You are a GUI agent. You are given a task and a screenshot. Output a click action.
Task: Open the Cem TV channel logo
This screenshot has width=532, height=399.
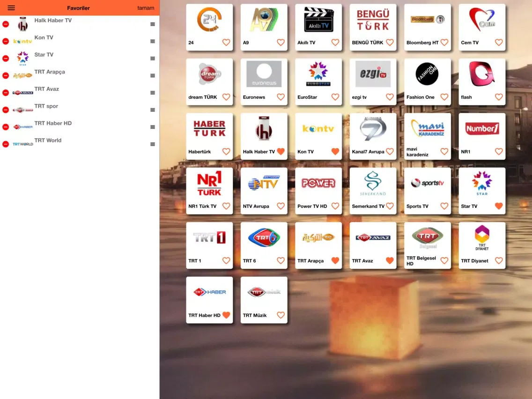coord(482,20)
